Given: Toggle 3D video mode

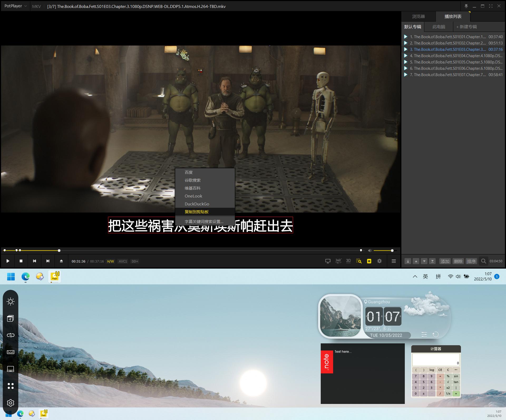Looking at the screenshot, I should (x=348, y=261).
